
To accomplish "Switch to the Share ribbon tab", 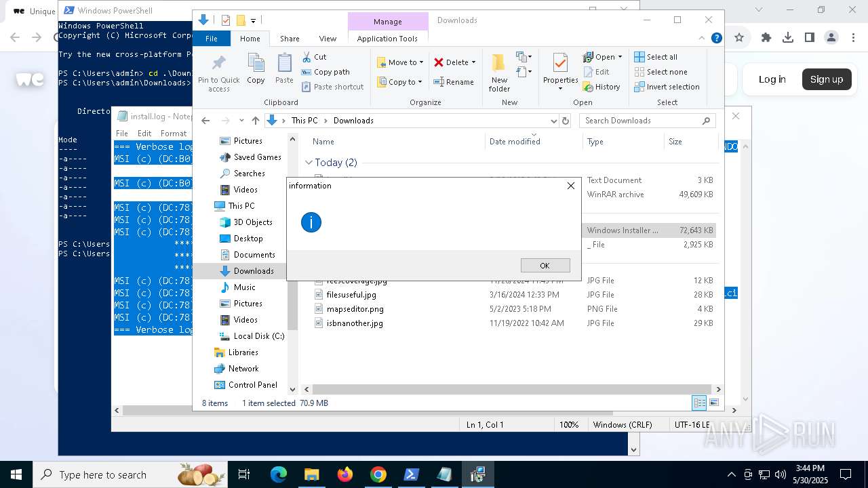I will click(290, 39).
